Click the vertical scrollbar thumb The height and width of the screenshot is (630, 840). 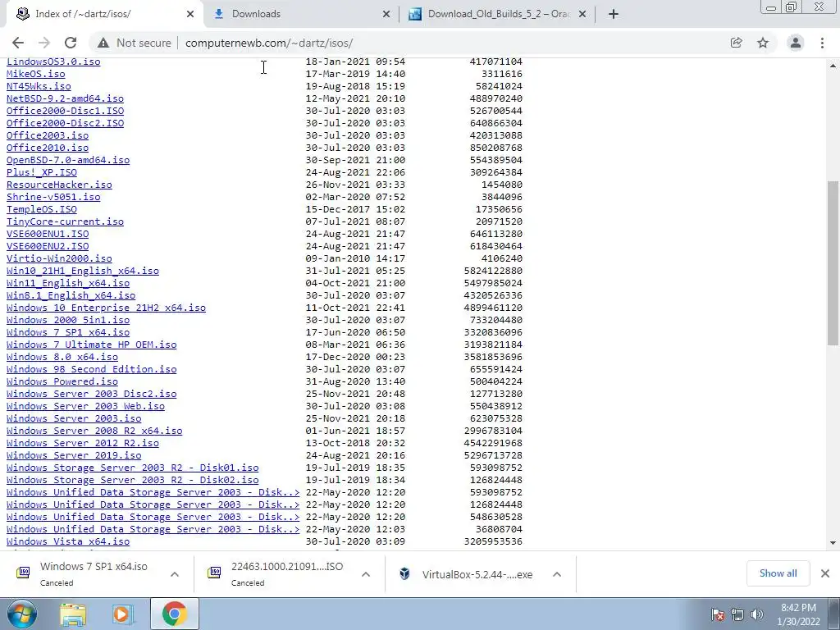pyautogui.click(x=833, y=262)
